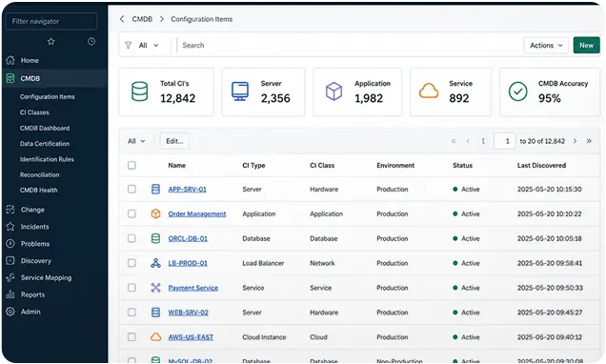Screen dimensions: 606x364
Task: Check the box for Payment Service row
Action: coord(131,288)
